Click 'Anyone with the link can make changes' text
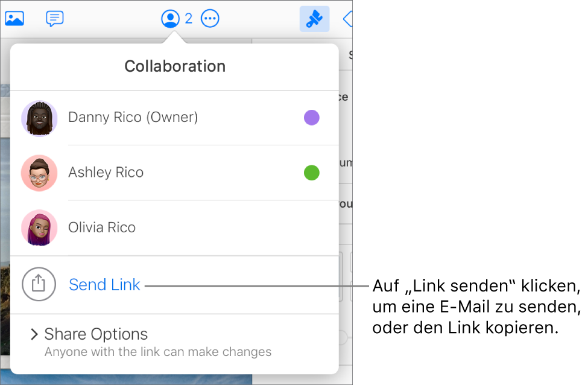This screenshot has height=385, width=588. (158, 352)
